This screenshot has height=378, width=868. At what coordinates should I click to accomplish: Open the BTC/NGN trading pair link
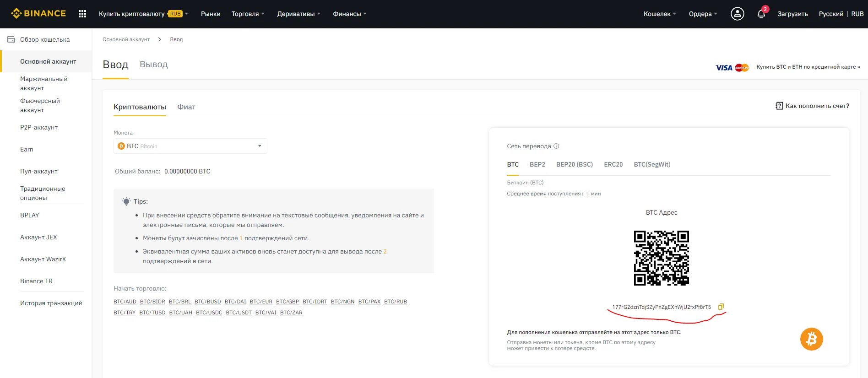343,302
